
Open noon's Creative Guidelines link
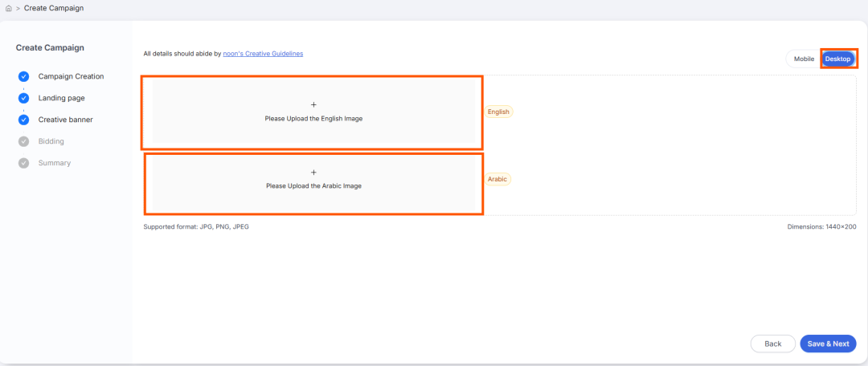click(x=263, y=54)
